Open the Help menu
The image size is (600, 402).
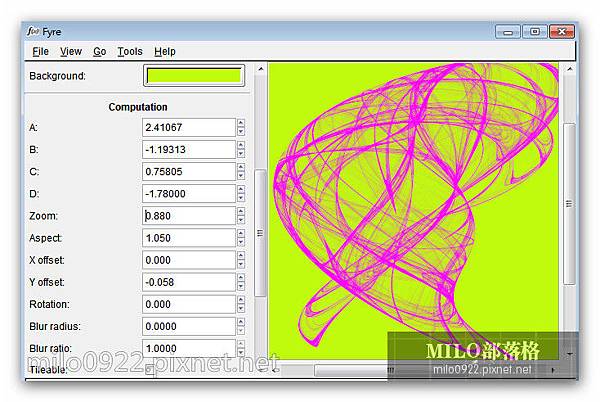point(165,51)
